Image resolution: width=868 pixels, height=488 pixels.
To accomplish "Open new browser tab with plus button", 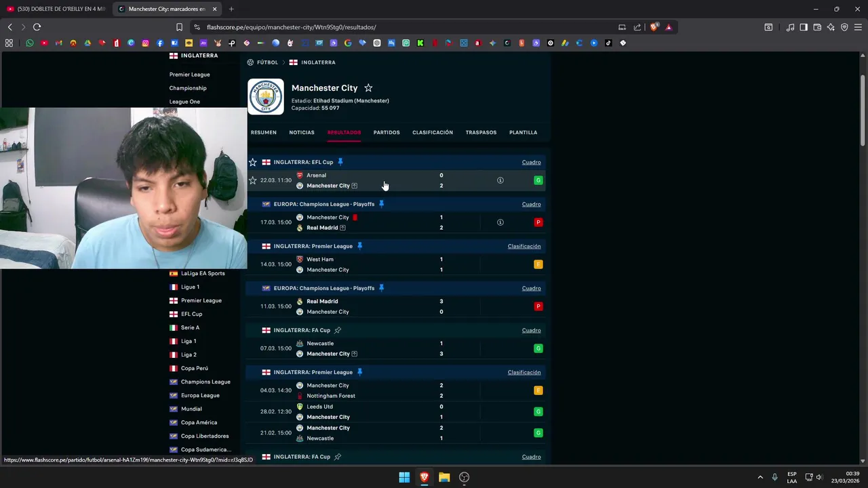I will pyautogui.click(x=231, y=9).
